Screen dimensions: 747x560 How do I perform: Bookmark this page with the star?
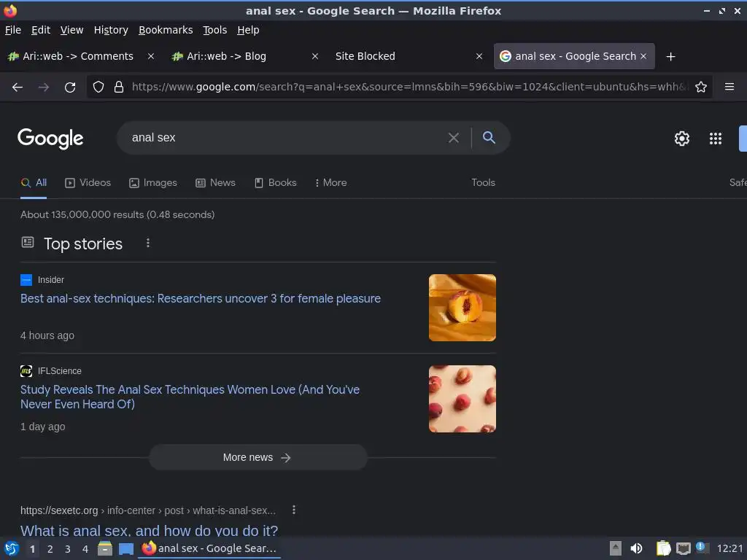point(701,87)
